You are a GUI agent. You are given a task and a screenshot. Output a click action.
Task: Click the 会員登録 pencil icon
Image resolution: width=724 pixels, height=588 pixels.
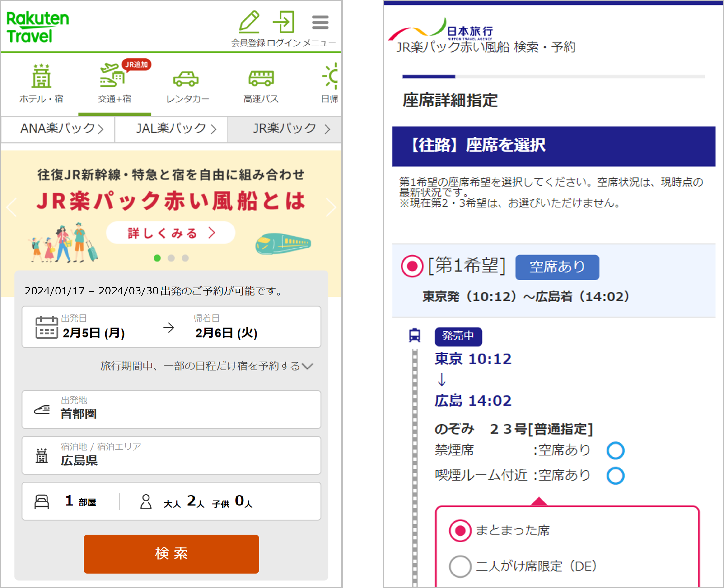tap(249, 21)
